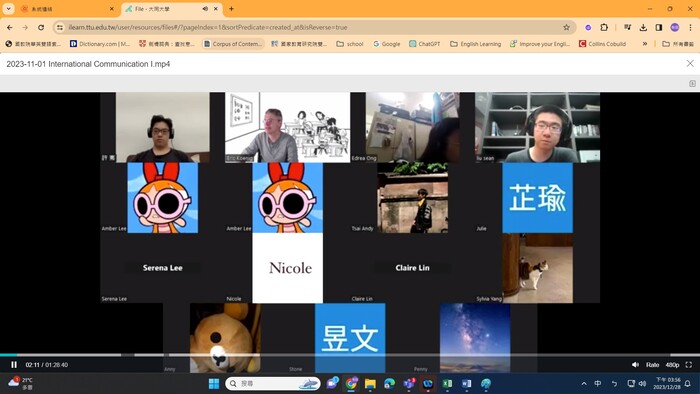This screenshot has height=394, width=700.
Task: Pause the video playback
Action: 14,365
